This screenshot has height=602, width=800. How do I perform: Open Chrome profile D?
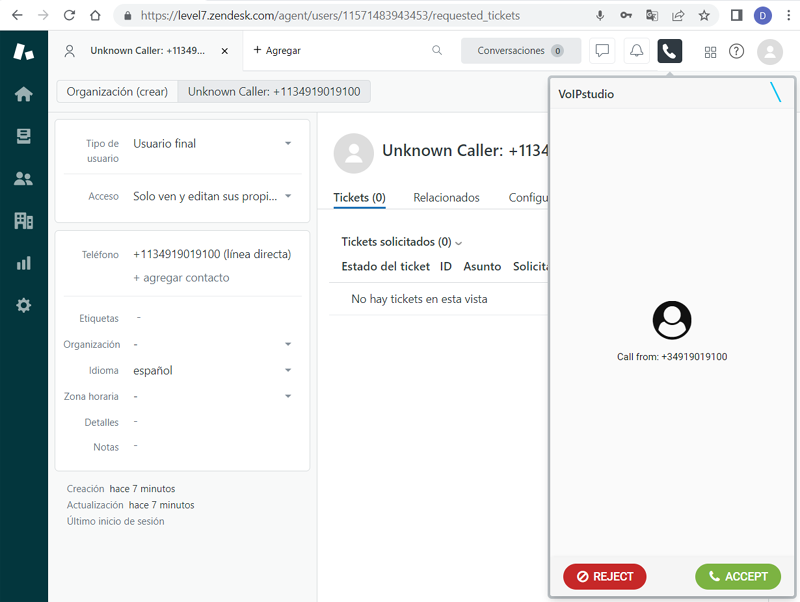click(x=762, y=16)
